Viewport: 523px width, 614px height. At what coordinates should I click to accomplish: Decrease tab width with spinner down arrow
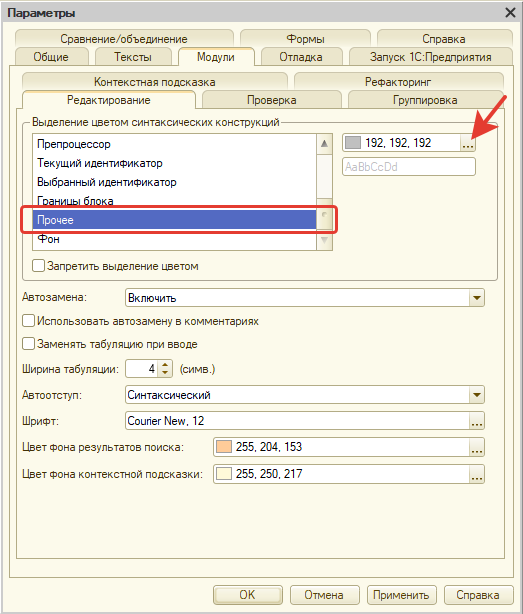pos(165,373)
